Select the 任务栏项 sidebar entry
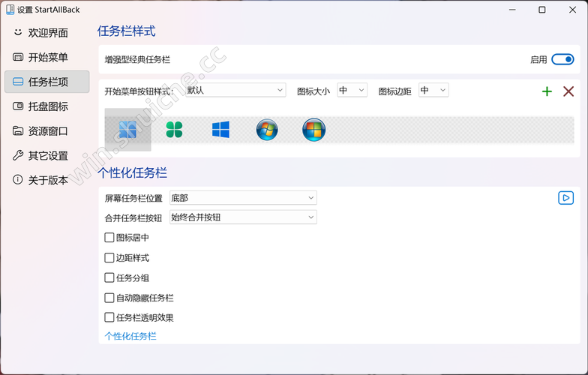The image size is (588, 375). click(46, 81)
